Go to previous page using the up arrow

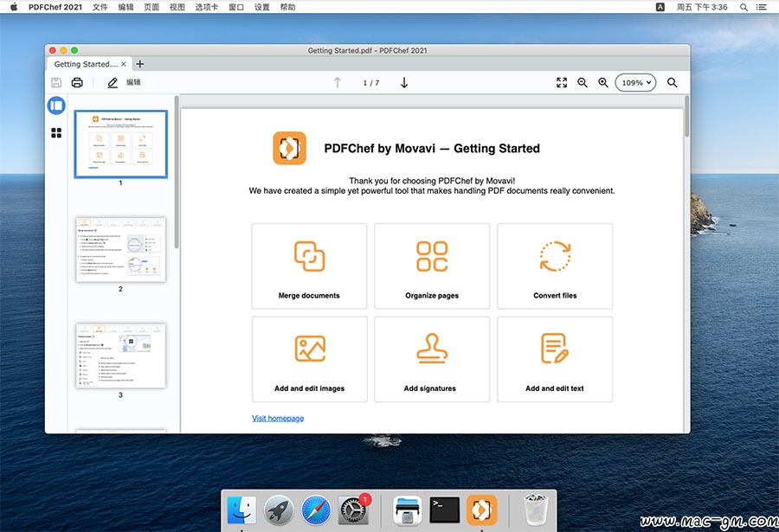click(338, 82)
